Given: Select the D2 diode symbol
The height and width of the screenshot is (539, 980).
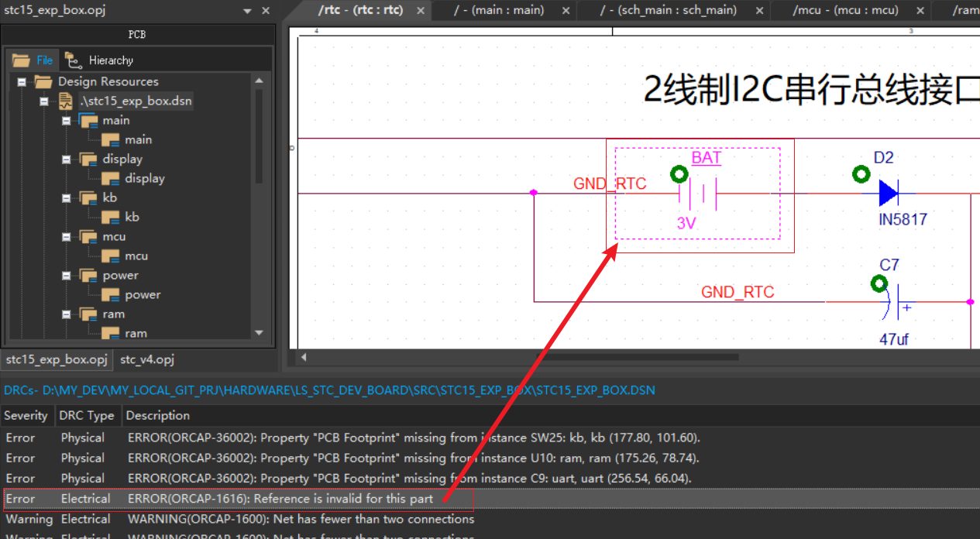Looking at the screenshot, I should pyautogui.click(x=889, y=193).
